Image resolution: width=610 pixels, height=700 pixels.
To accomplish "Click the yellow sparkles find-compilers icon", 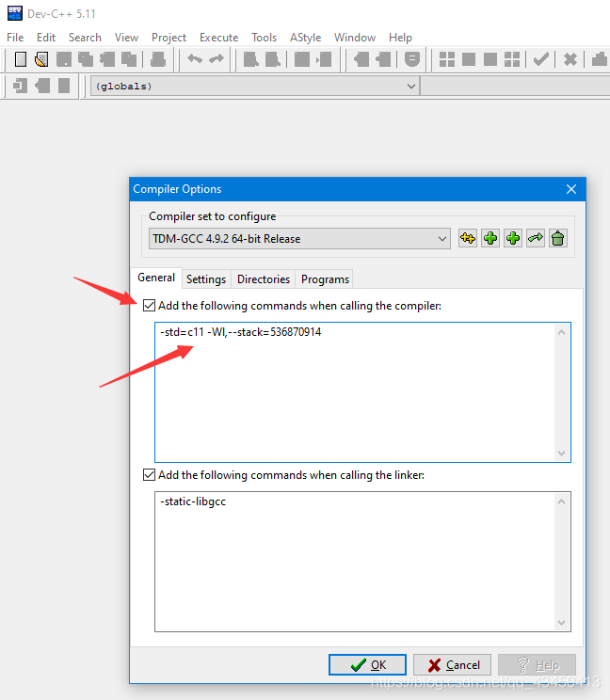I will (468, 238).
